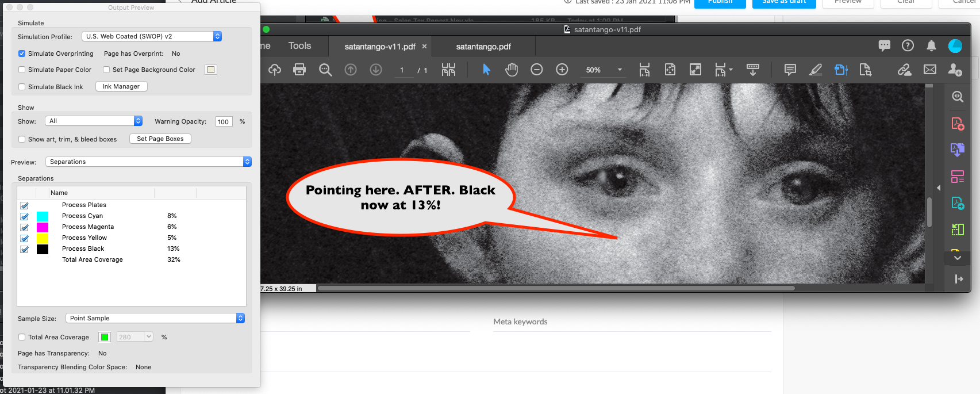Click the vertical scrollbar of the PDF view
This screenshot has width=980, height=394.
(x=929, y=212)
